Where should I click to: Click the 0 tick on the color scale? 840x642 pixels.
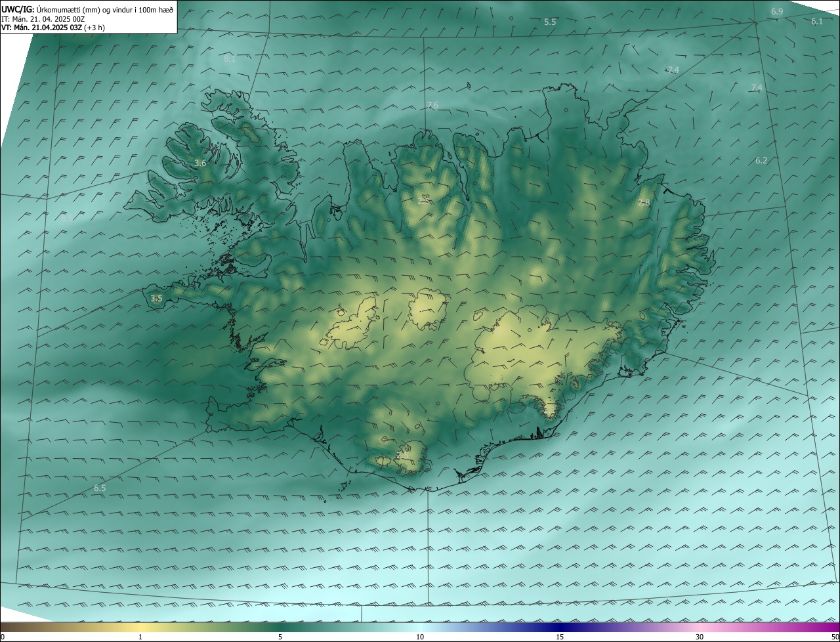[3, 637]
